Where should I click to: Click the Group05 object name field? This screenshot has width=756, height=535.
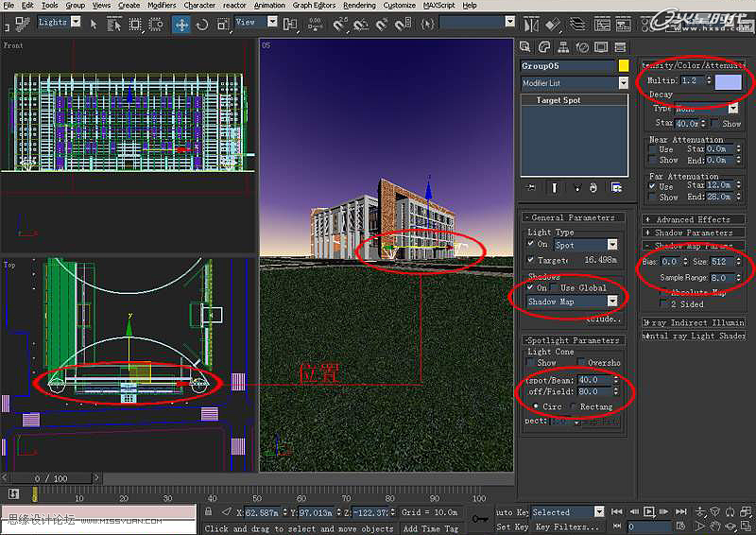pyautogui.click(x=568, y=66)
